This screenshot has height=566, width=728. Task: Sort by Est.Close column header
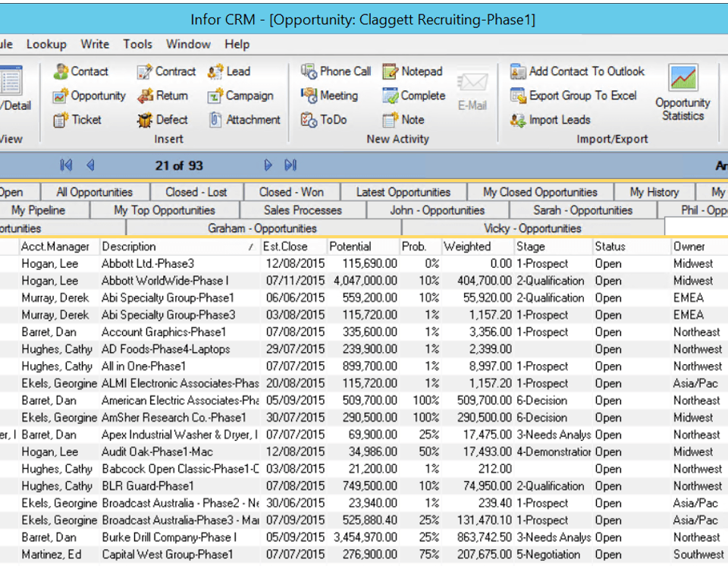[x=293, y=247]
